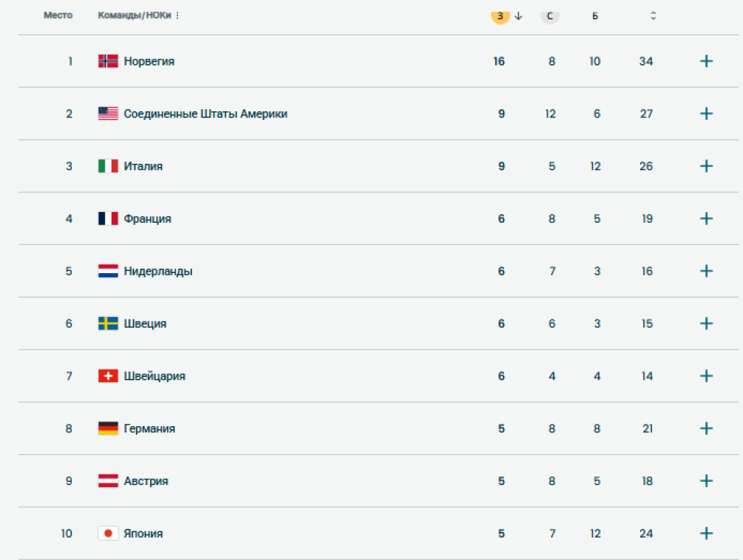
Task: Expand the Япония row details
Action: pyautogui.click(x=706, y=533)
